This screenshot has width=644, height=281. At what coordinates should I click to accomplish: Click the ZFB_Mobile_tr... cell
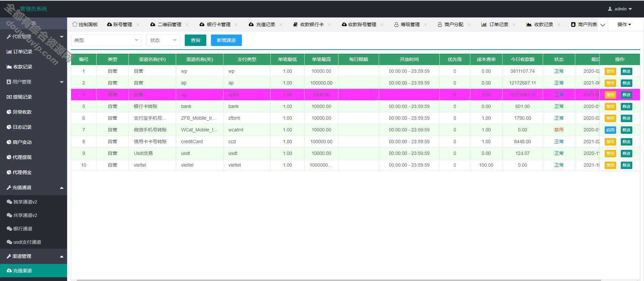point(199,118)
